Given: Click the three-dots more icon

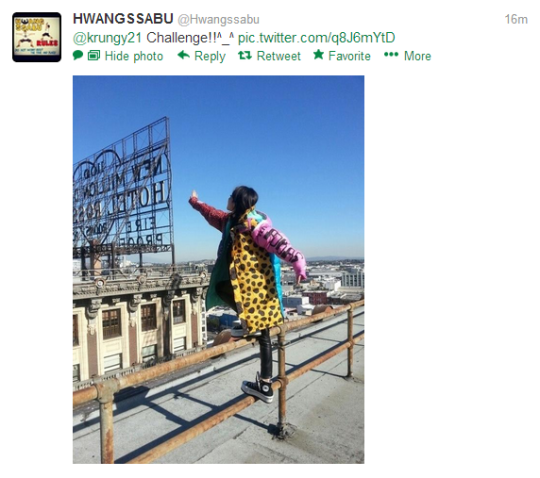Looking at the screenshot, I should (x=391, y=55).
